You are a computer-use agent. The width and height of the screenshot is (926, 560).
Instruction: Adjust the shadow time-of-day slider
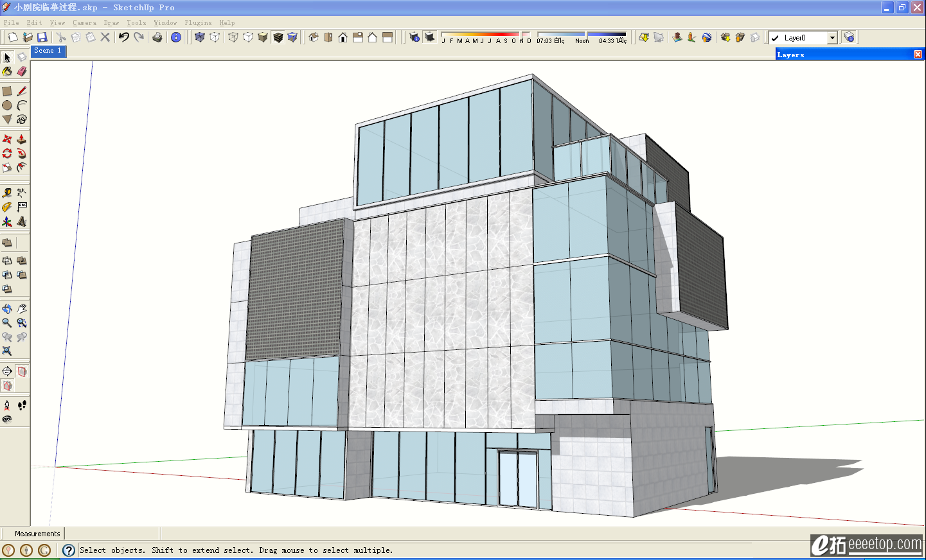582,34
